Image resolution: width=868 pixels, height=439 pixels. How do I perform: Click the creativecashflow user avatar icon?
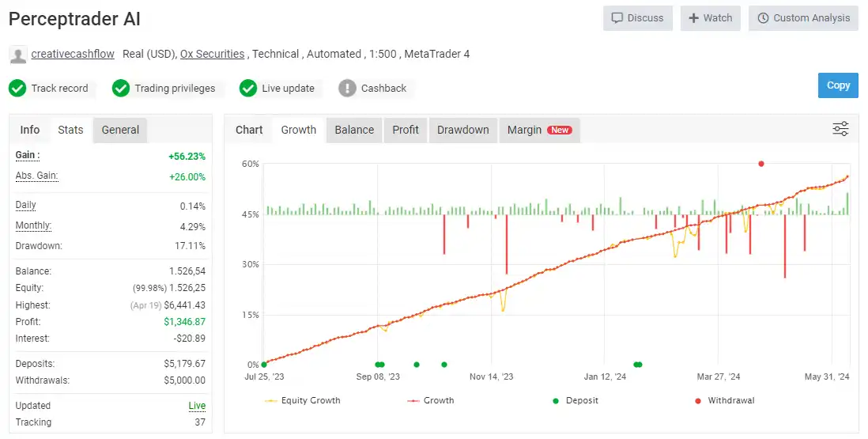[17, 55]
